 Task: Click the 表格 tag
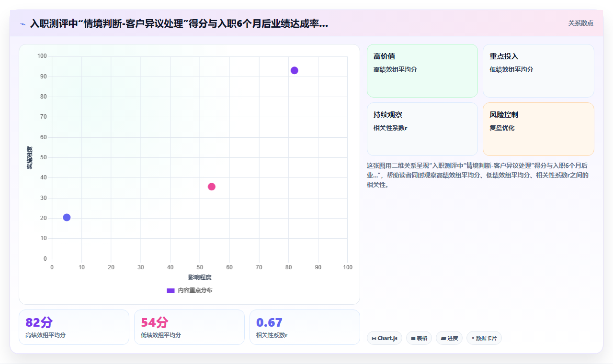(x=419, y=338)
